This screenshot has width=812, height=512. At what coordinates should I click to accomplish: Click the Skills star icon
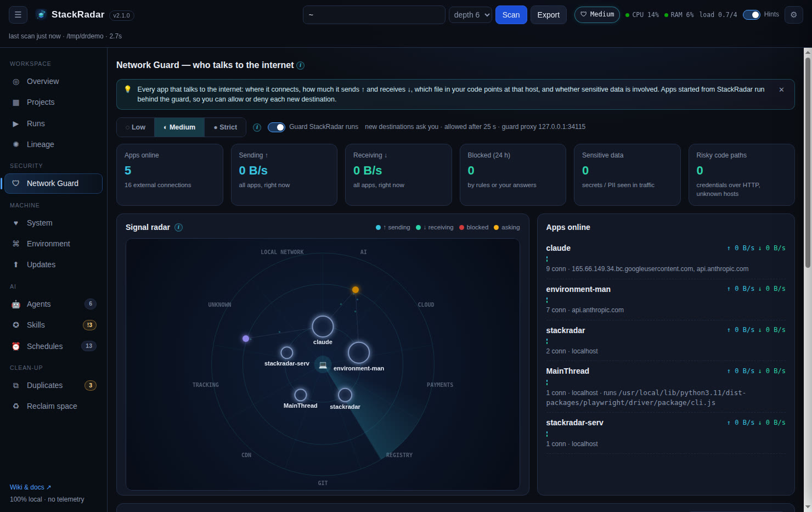(x=16, y=325)
